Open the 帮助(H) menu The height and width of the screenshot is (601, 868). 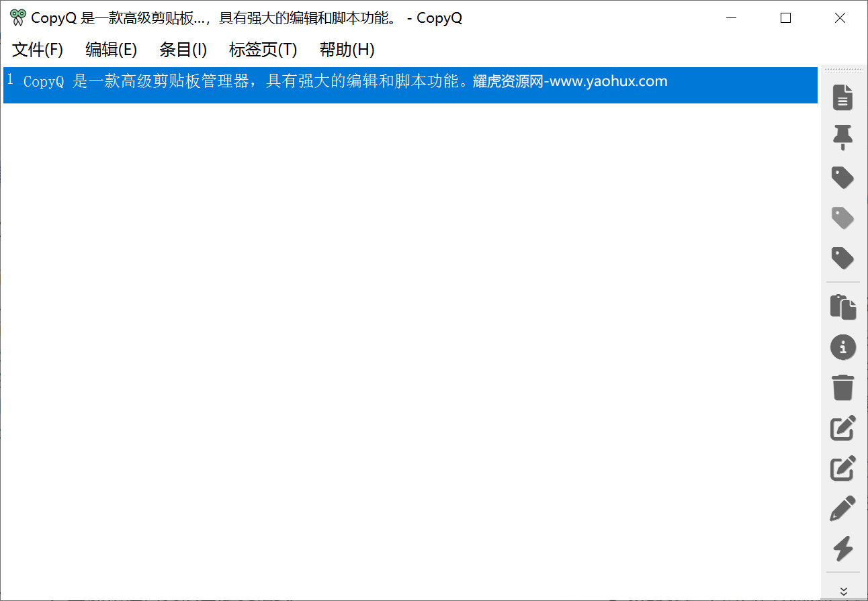[347, 50]
